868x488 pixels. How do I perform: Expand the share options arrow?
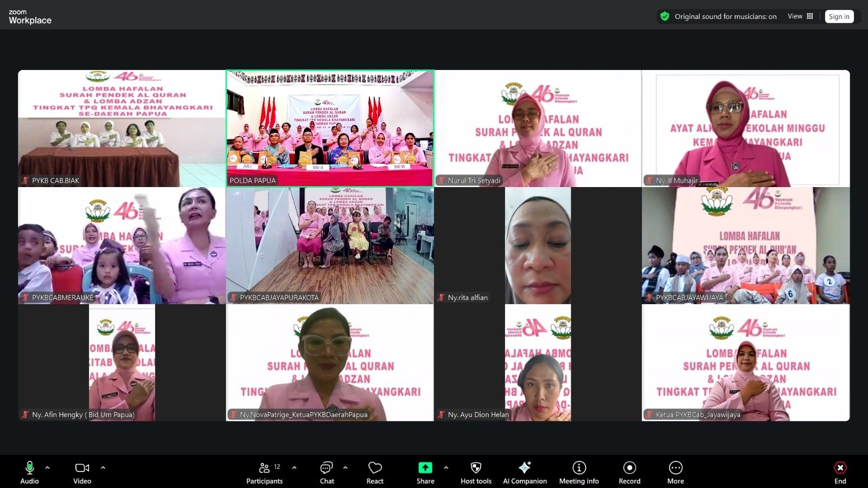[x=446, y=467]
